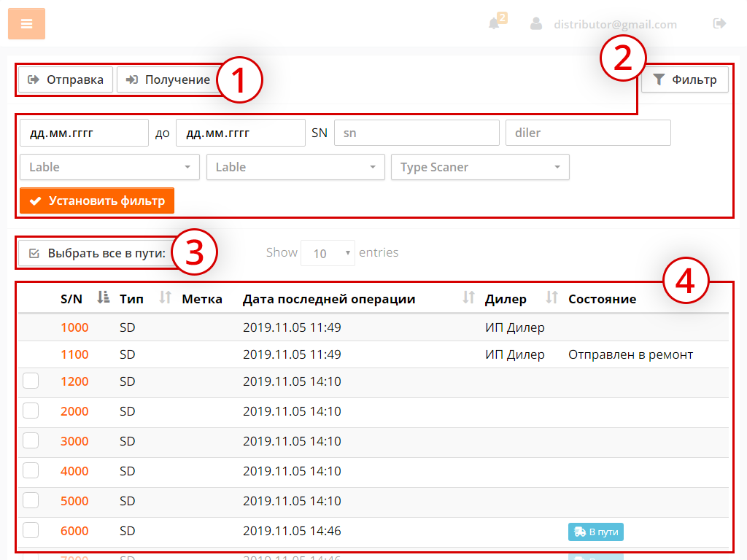Tick the checkbox for S/N 6000
The image size is (747, 560).
(31, 530)
